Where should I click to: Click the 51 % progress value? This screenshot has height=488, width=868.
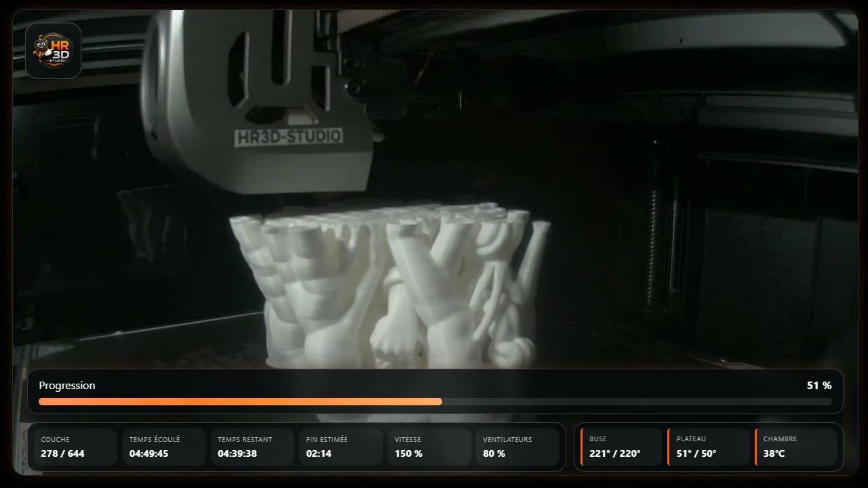click(818, 386)
